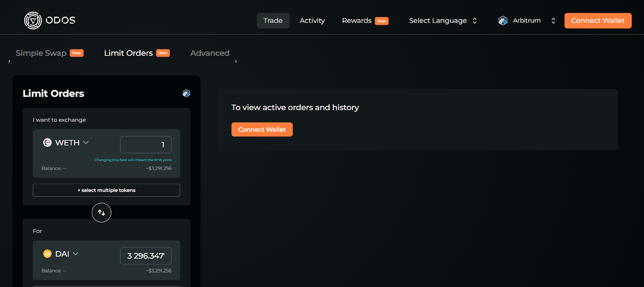Switch to the Advanced tab
644x287 pixels.
pyautogui.click(x=210, y=53)
